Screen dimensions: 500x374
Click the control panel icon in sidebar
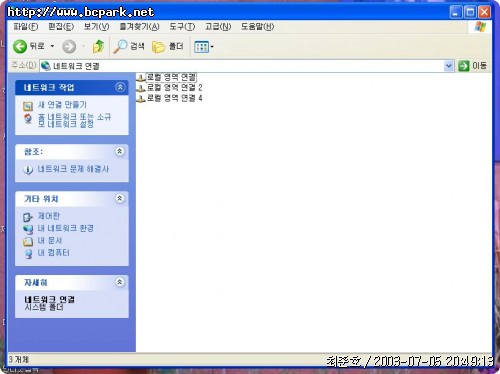pyautogui.click(x=28, y=217)
